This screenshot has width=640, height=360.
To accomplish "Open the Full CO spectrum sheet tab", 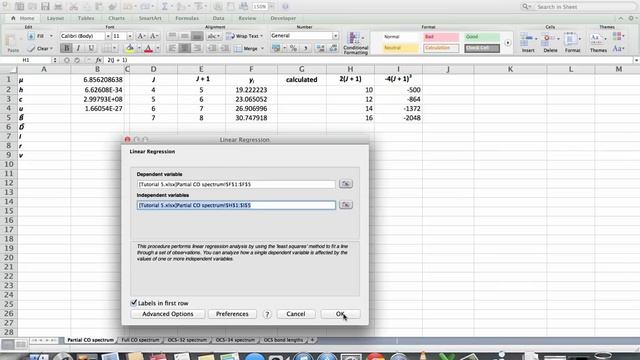I will click(140, 340).
